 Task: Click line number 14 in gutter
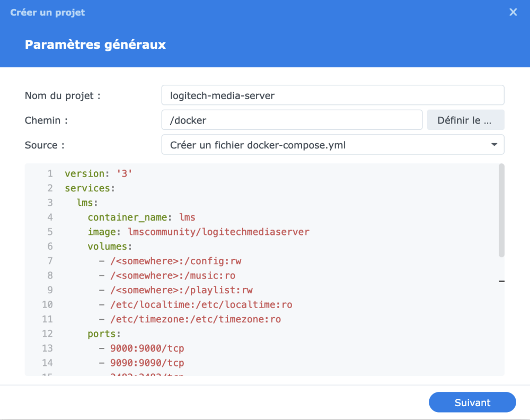[x=47, y=363]
